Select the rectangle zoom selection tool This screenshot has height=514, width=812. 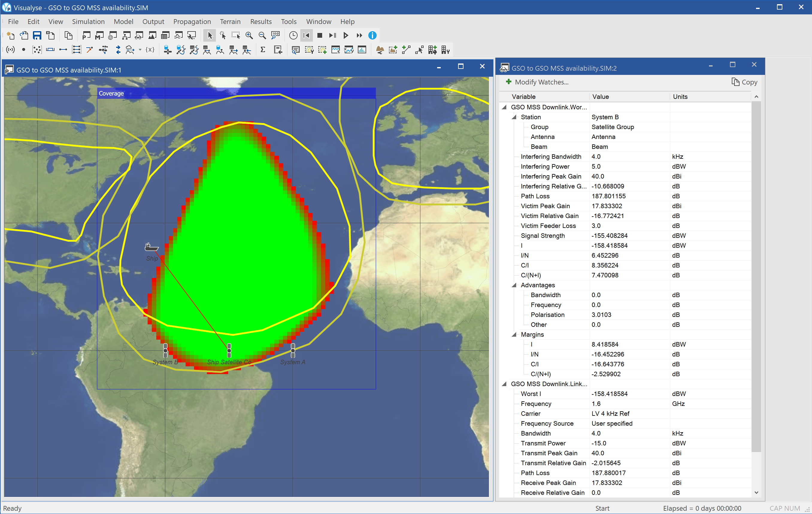[236, 35]
